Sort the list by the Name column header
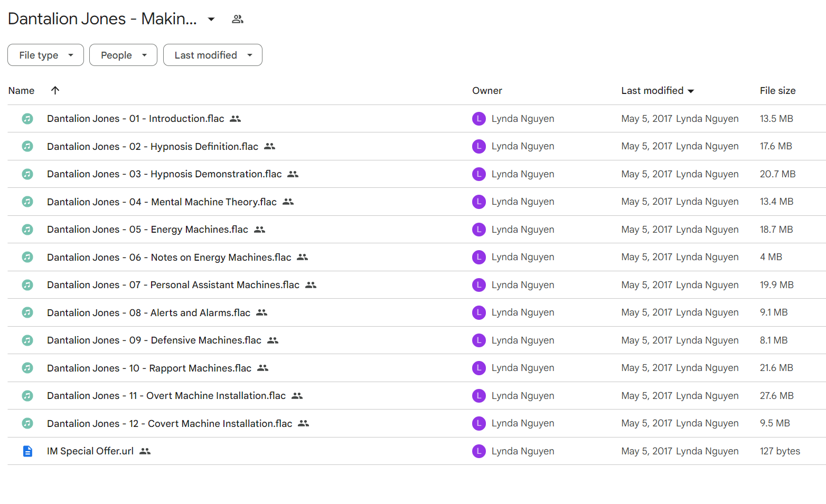The image size is (826, 504). point(21,91)
